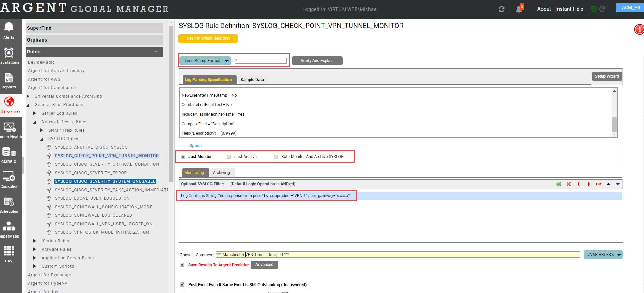The image size is (644, 293).
Task: Select Both Monitor And Archive SYSLOG
Action: (276, 157)
